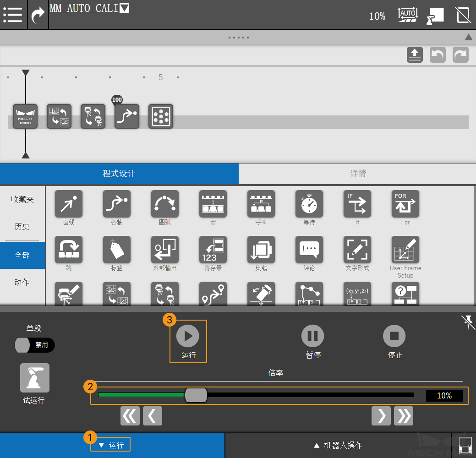Add a 宏 macro command

click(x=213, y=204)
